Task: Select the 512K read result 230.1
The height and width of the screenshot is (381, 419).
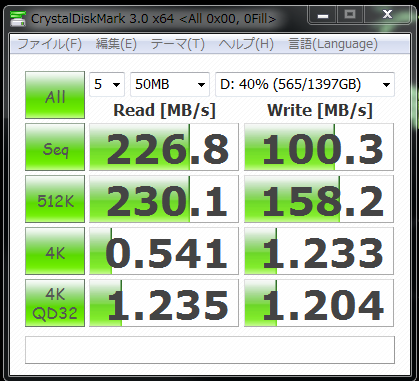Action: [164, 199]
